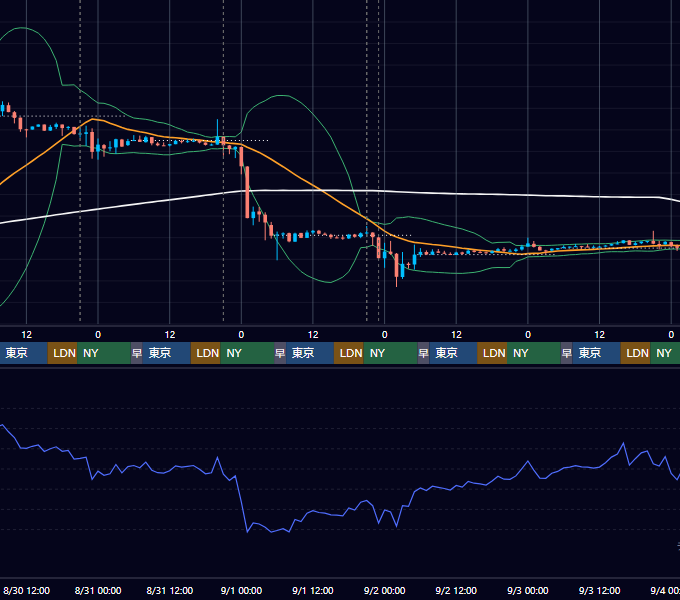
Task: Select NY session block above 9/1 00:00
Action: click(x=247, y=353)
